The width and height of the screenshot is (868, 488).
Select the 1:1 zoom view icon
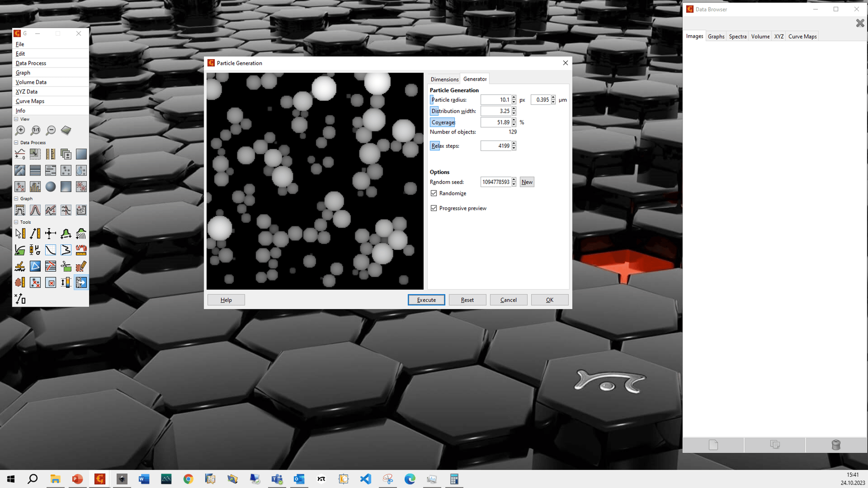[35, 130]
